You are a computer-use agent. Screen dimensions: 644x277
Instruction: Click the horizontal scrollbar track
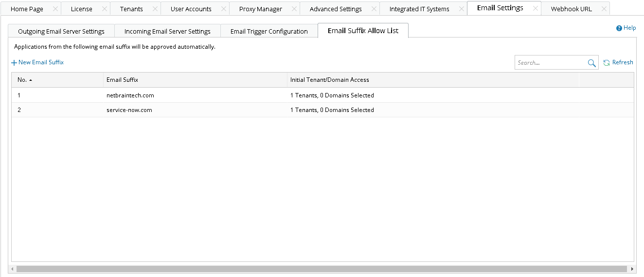point(321,269)
